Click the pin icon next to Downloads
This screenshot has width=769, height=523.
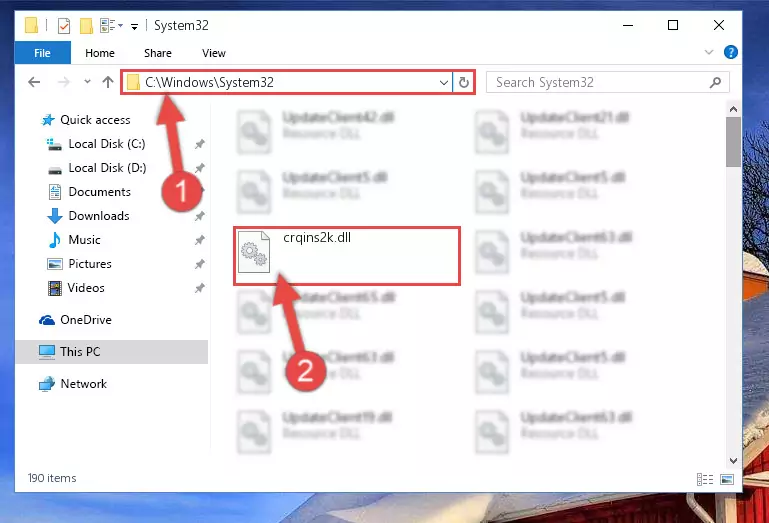coord(200,216)
